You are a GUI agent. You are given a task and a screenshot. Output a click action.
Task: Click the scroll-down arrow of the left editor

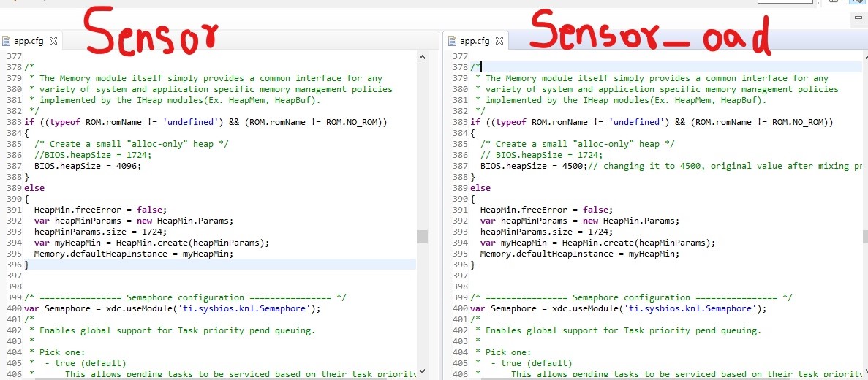(422, 372)
